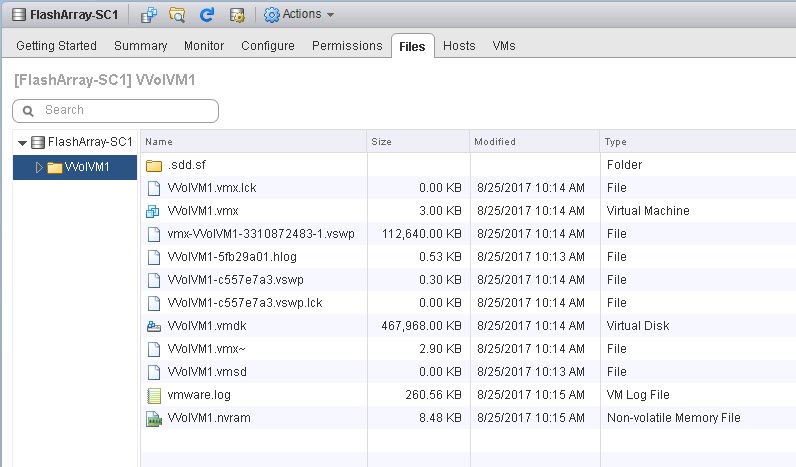Click the VVolVM1.nvram memory chip icon
Screen dimensions: 796x467
(154, 419)
